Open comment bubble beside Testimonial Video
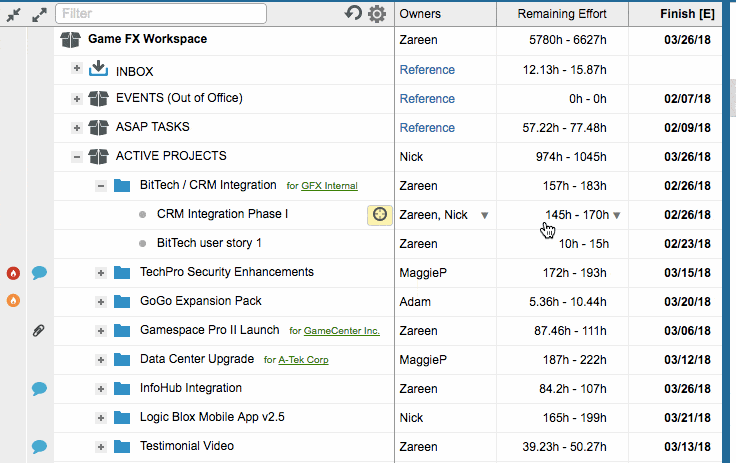This screenshot has height=463, width=736. [39, 446]
